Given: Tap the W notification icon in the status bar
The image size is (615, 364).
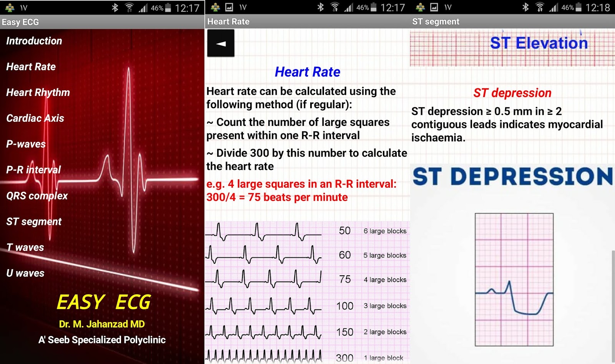Looking at the screenshot, I should click(x=447, y=7).
